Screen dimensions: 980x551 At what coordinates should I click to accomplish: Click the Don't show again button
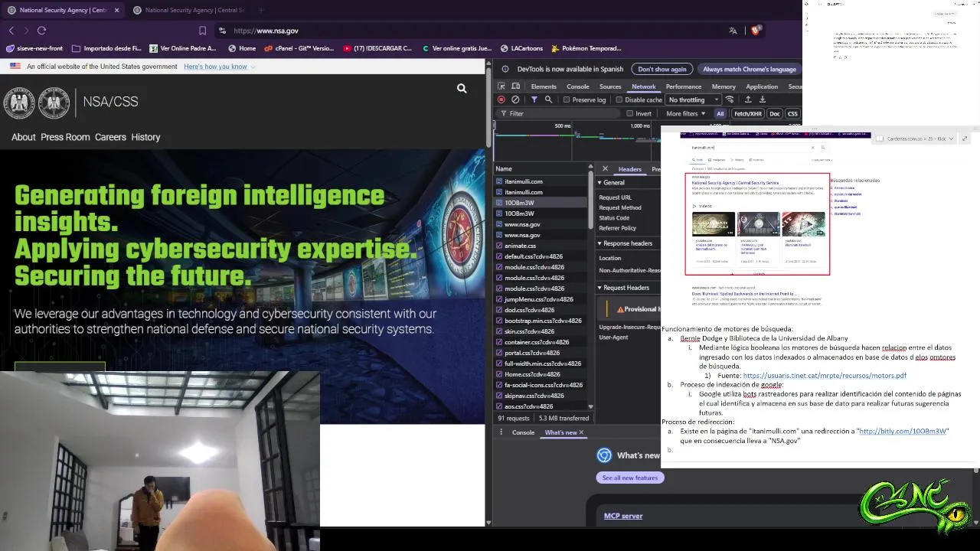(662, 69)
